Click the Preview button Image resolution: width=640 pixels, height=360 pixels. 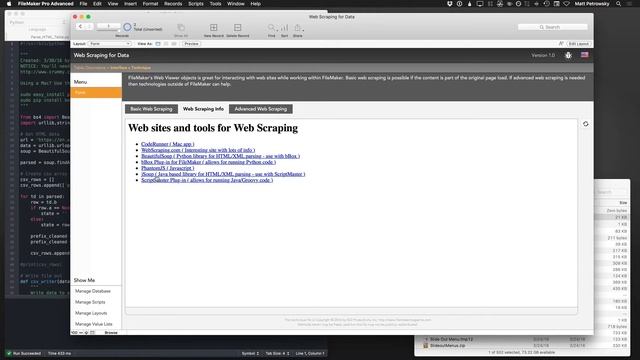coord(191,44)
